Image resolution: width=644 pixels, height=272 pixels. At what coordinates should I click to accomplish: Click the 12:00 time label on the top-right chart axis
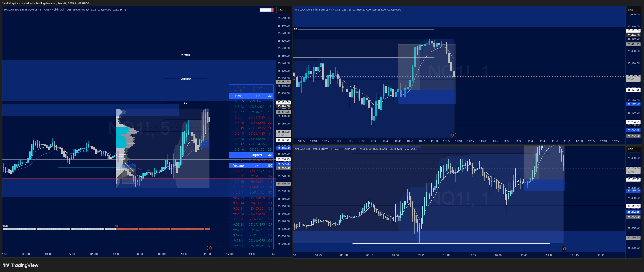point(579,141)
